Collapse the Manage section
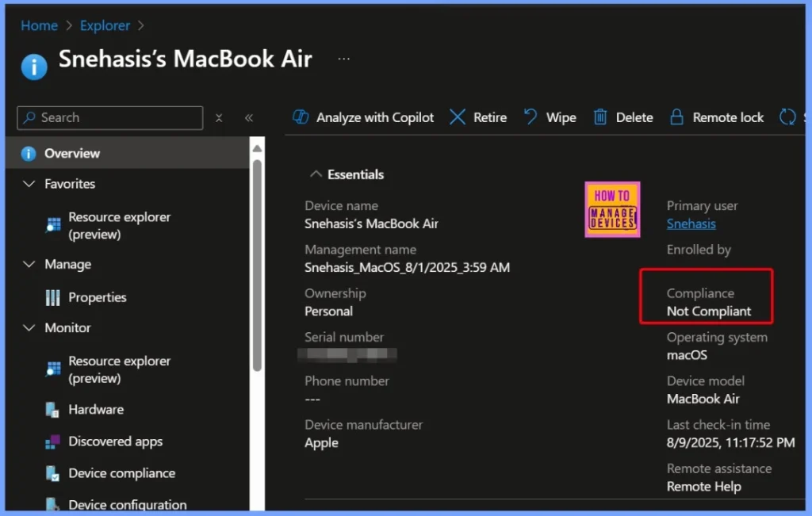812x516 pixels. (29, 265)
